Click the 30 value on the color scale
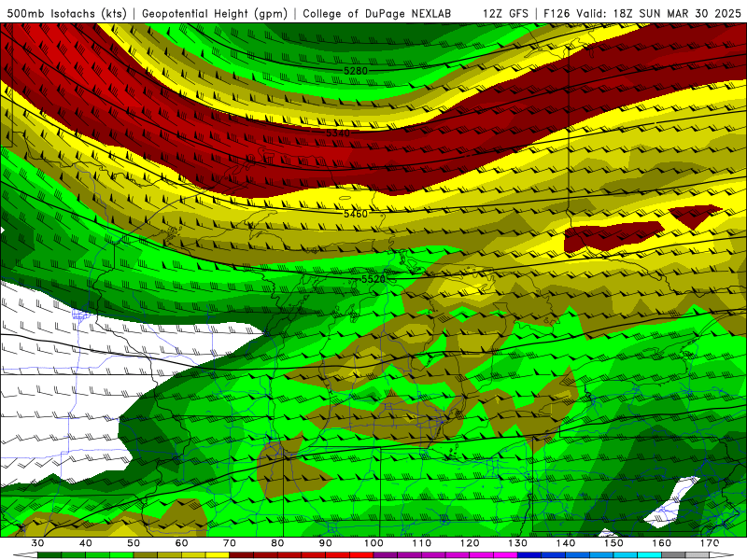Screen dimensions: 747x560 coord(37,543)
